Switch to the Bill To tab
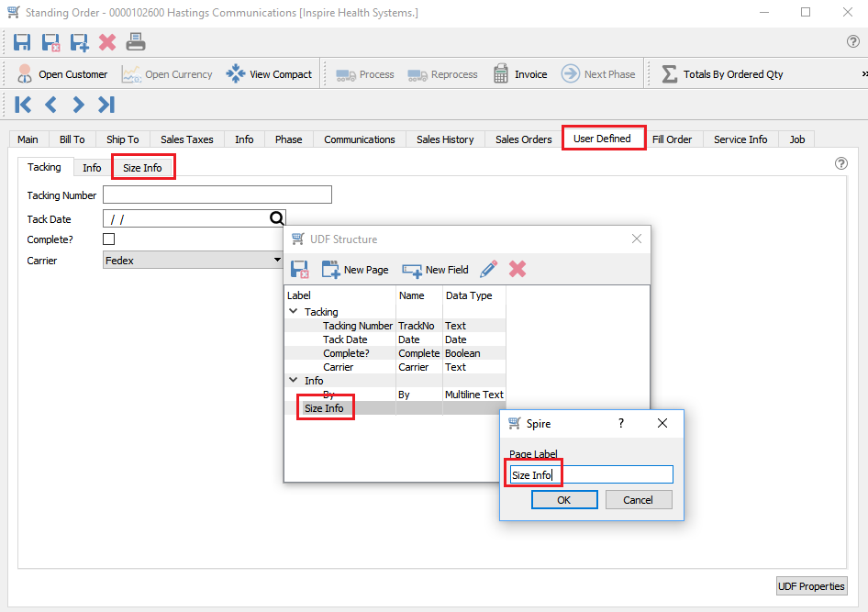 72,139
